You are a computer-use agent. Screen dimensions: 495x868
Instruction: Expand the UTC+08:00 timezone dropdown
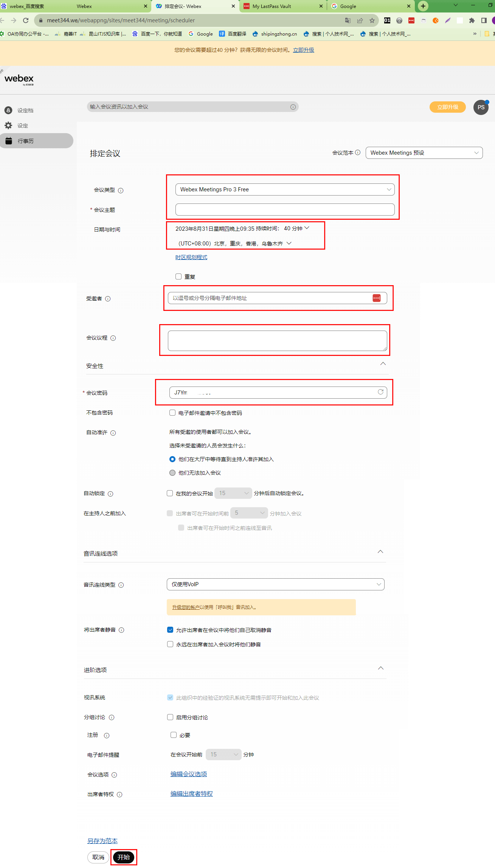click(x=289, y=243)
